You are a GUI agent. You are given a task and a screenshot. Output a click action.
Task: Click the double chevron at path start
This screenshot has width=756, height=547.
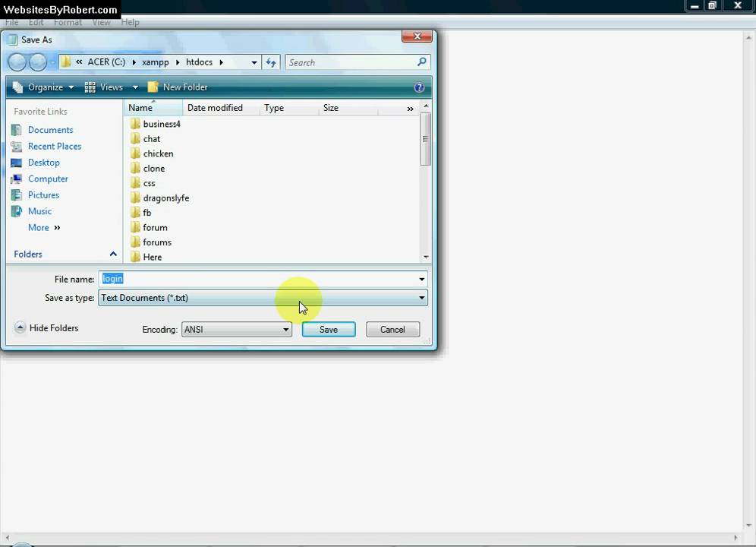(x=79, y=62)
